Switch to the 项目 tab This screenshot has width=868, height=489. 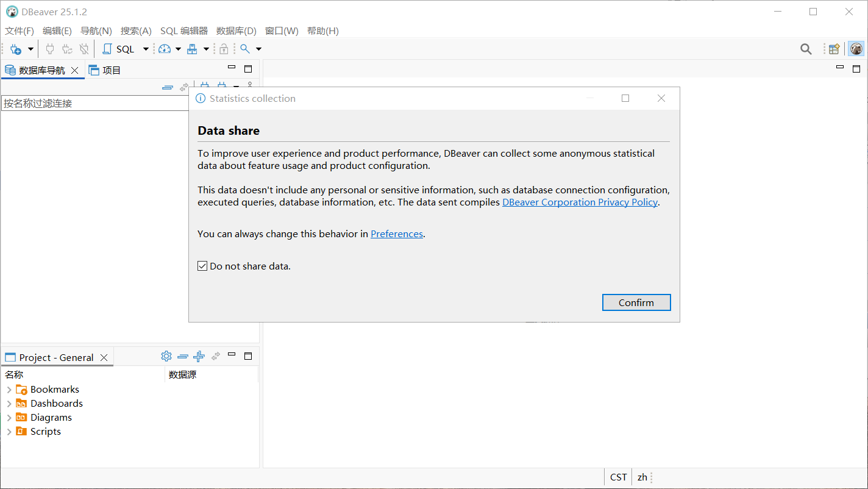[x=105, y=70]
